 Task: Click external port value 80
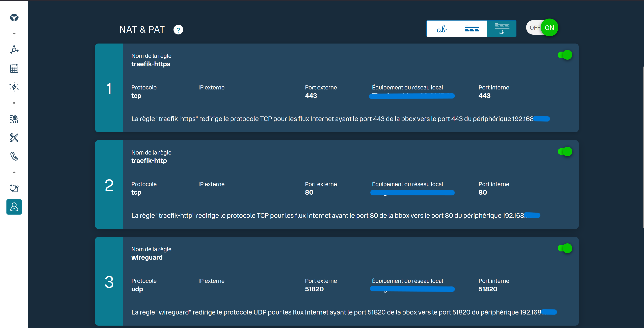(309, 192)
